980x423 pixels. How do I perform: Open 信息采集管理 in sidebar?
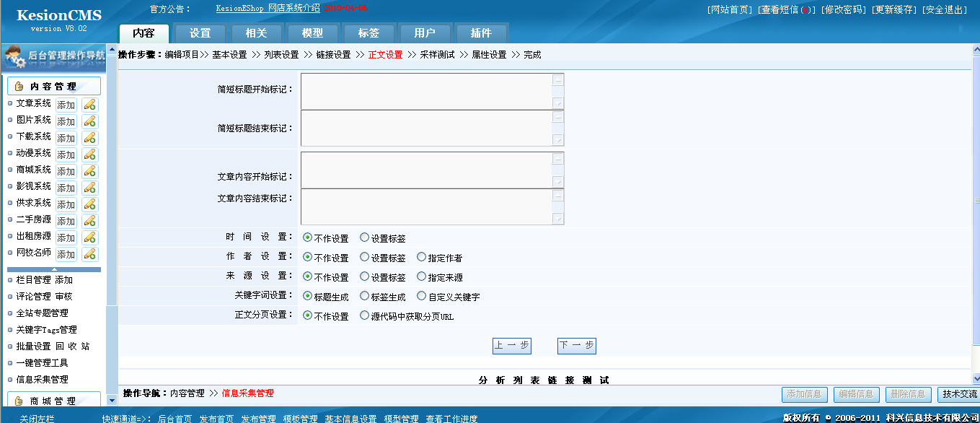[x=42, y=379]
